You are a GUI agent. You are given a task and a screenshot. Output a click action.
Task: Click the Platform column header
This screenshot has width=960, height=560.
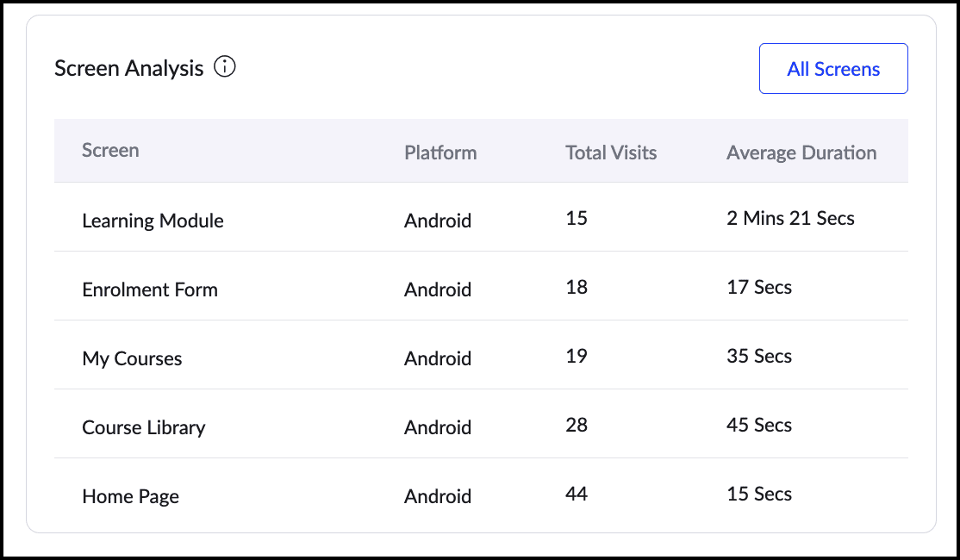[x=439, y=152]
